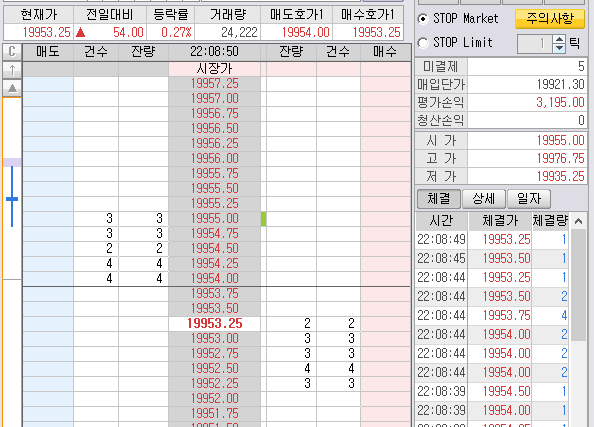The height and width of the screenshot is (427, 594).
Task: Click the 매수호가1 value 19953.25
Action: coord(367,33)
